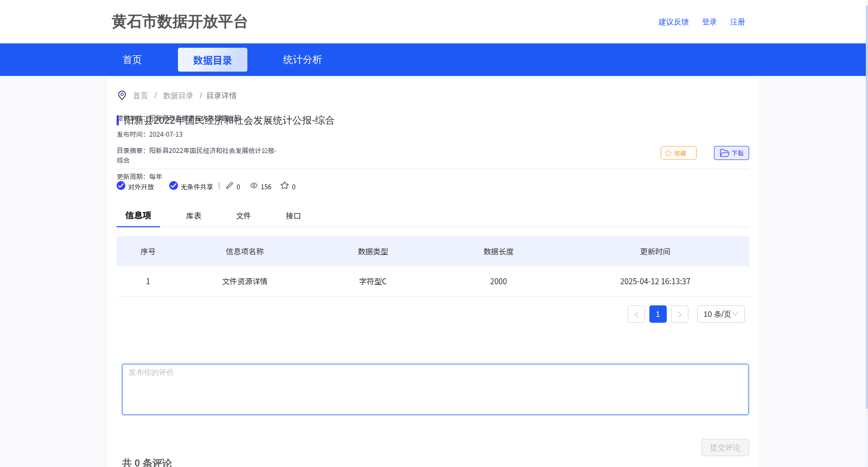Toggle the 对外开放 check mark

pyautogui.click(x=121, y=185)
